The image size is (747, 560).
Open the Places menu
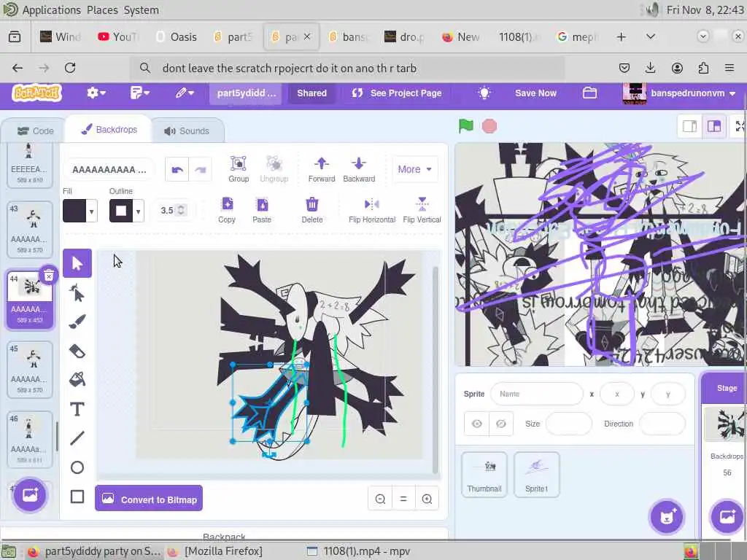102,9
